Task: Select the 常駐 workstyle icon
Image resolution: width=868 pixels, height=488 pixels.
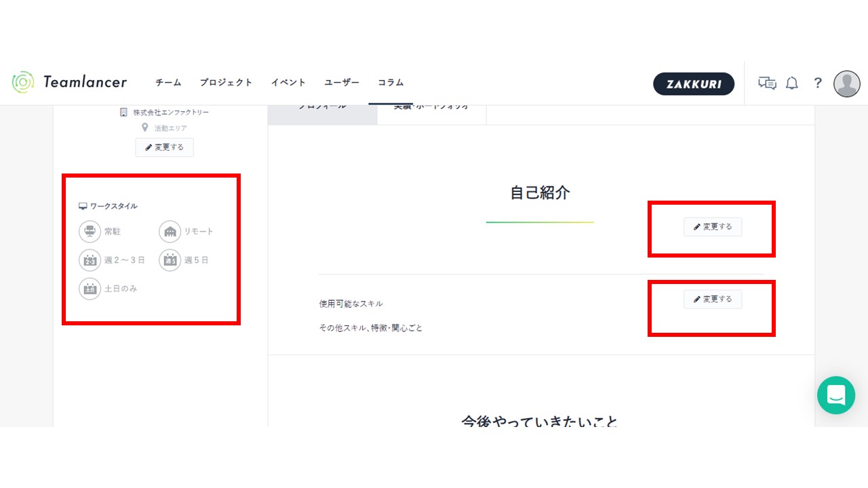Action: pyautogui.click(x=90, y=232)
